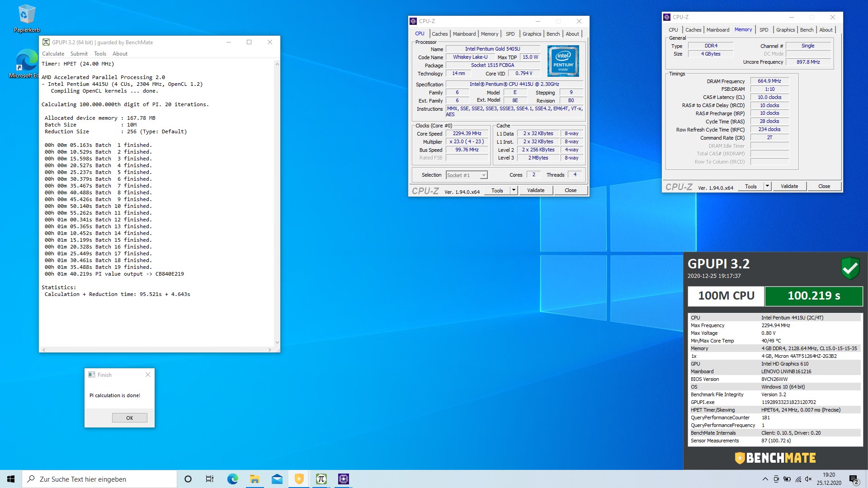Switch to Caches tab in first CPU-Z
This screenshot has width=868, height=488.
tap(439, 34)
